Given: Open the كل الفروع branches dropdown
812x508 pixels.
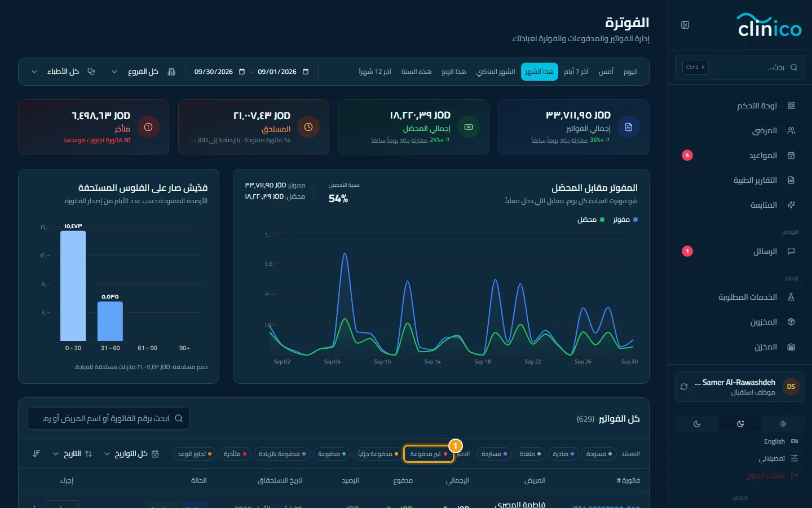Looking at the screenshot, I should (x=143, y=72).
